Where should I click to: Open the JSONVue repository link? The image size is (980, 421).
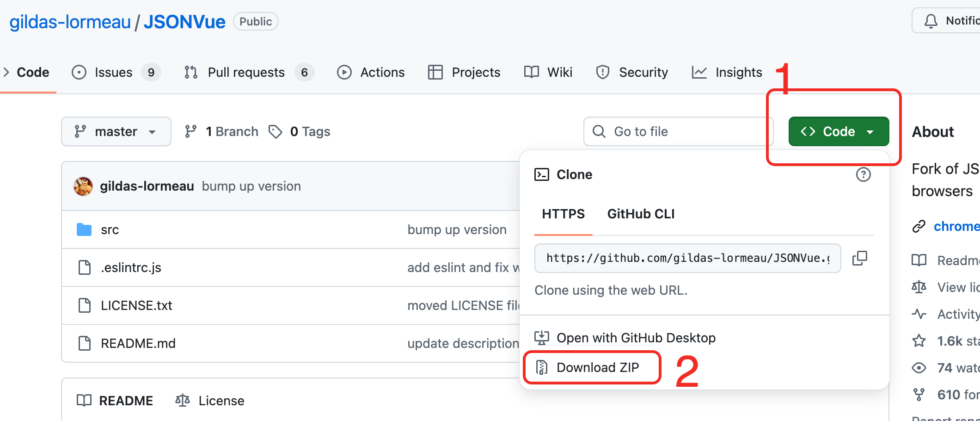[x=184, y=22]
